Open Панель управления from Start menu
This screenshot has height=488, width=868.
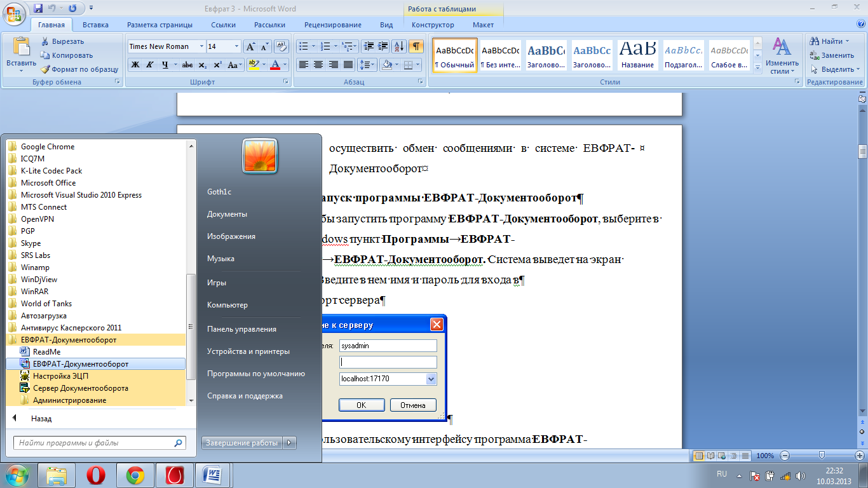point(241,329)
